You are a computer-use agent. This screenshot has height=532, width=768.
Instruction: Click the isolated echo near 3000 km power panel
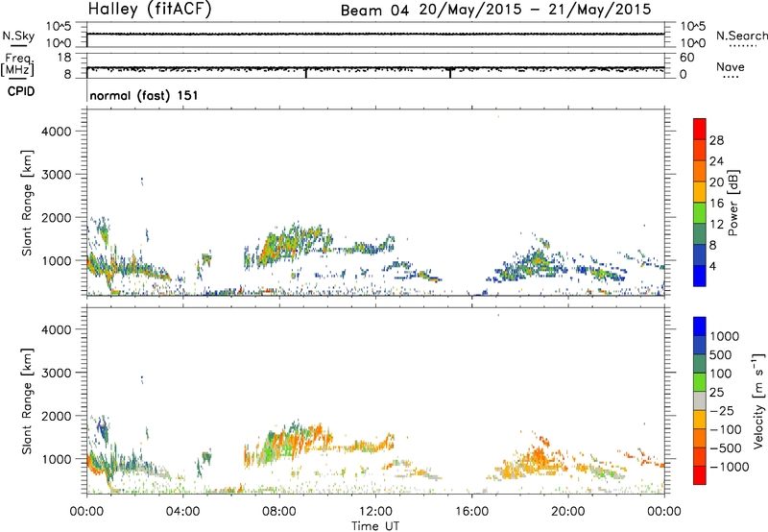tap(142, 181)
